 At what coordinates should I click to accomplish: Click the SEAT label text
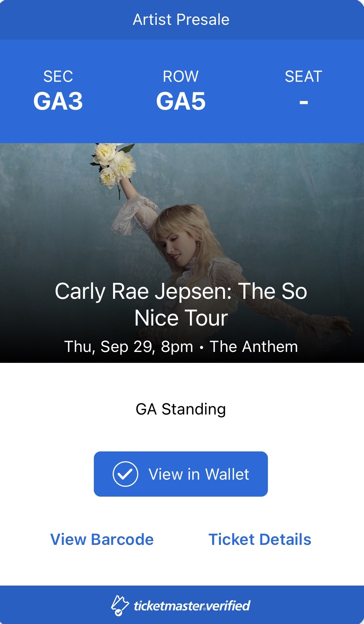tap(304, 76)
